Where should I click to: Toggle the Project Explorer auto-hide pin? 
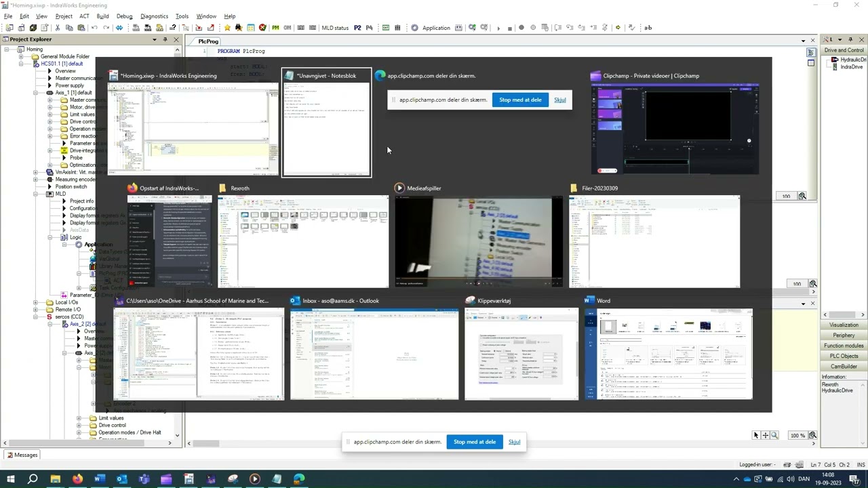tap(165, 39)
